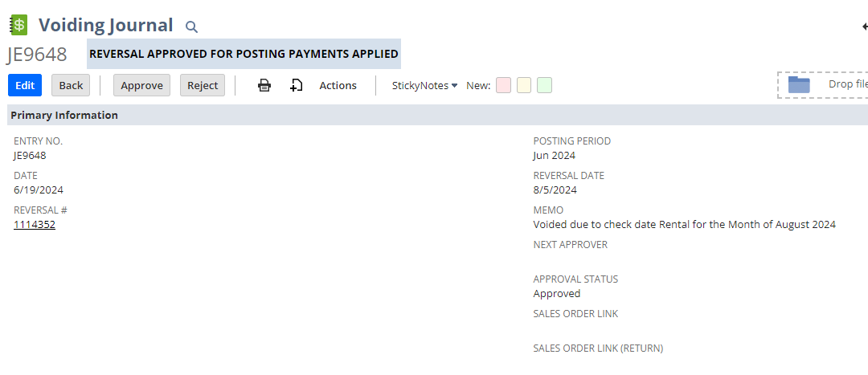Image resolution: width=868 pixels, height=375 pixels.
Task: Expand the StickyNotes dropdown
Action: [x=424, y=85]
